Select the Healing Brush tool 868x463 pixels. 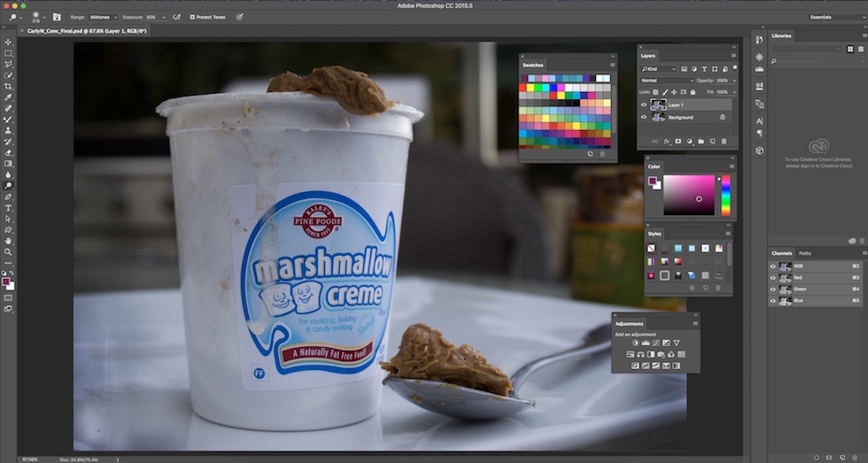coord(8,108)
